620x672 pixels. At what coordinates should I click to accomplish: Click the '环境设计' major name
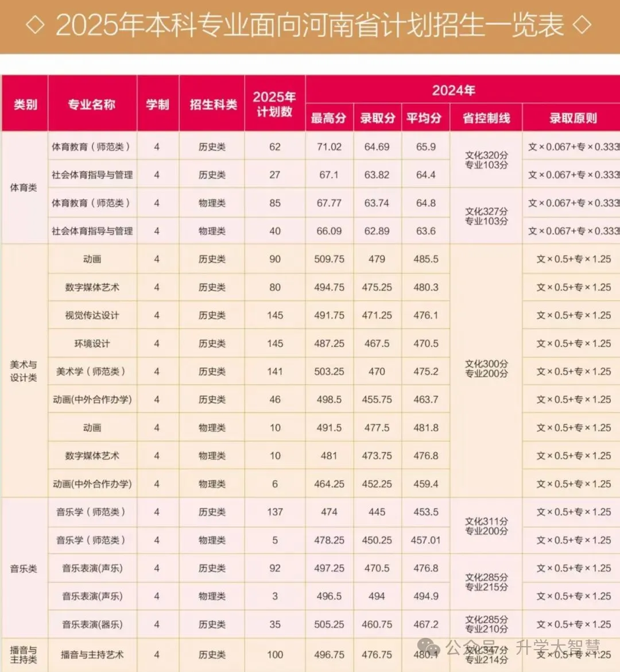(x=92, y=343)
